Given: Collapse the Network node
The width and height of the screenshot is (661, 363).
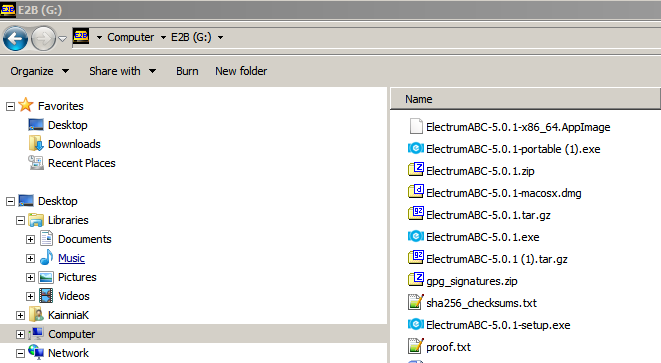Looking at the screenshot, I should [20, 353].
